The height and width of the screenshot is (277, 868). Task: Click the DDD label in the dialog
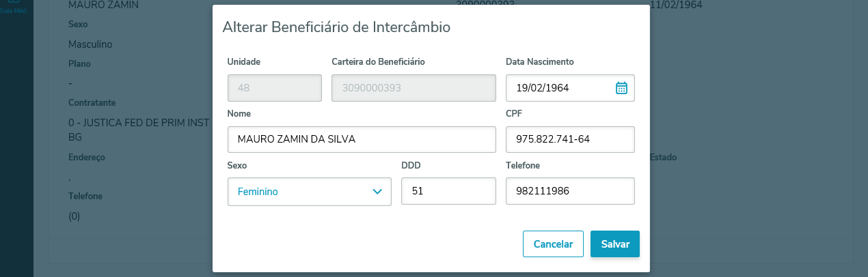(x=411, y=165)
